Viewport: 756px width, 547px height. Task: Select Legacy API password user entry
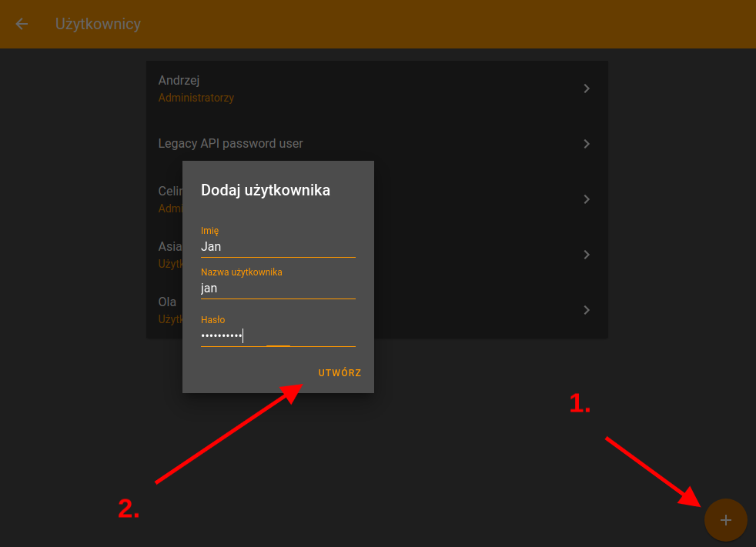tap(230, 144)
